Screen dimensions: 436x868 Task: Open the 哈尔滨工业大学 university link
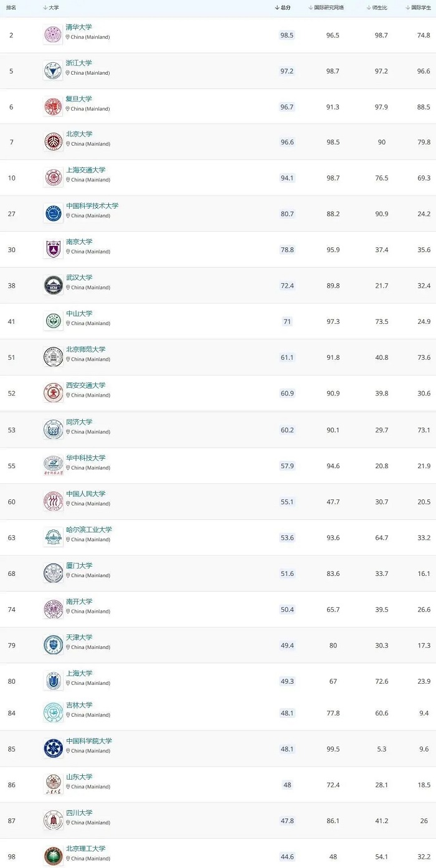89,530
